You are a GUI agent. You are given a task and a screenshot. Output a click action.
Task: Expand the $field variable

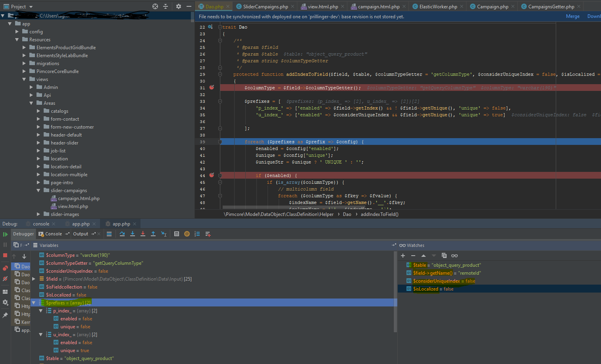point(34,279)
